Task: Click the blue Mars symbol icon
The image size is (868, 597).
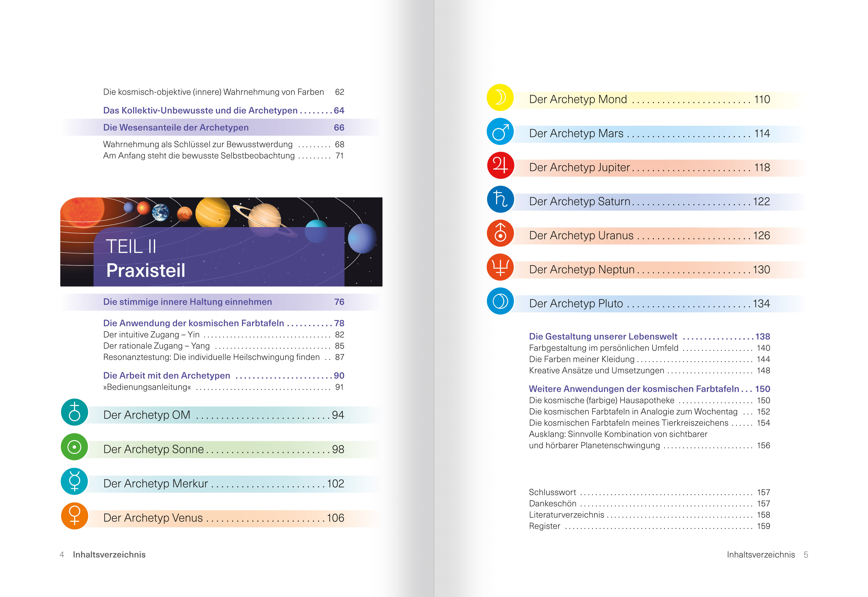Action: tap(500, 131)
